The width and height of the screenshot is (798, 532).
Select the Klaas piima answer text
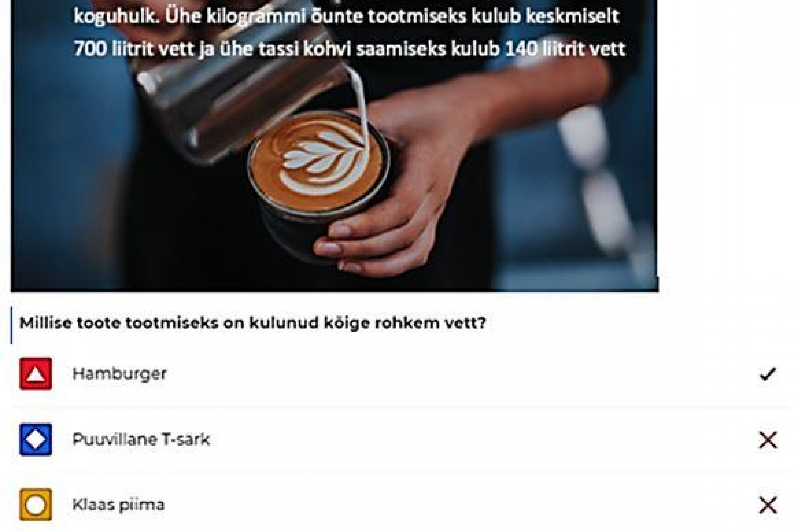118,505
